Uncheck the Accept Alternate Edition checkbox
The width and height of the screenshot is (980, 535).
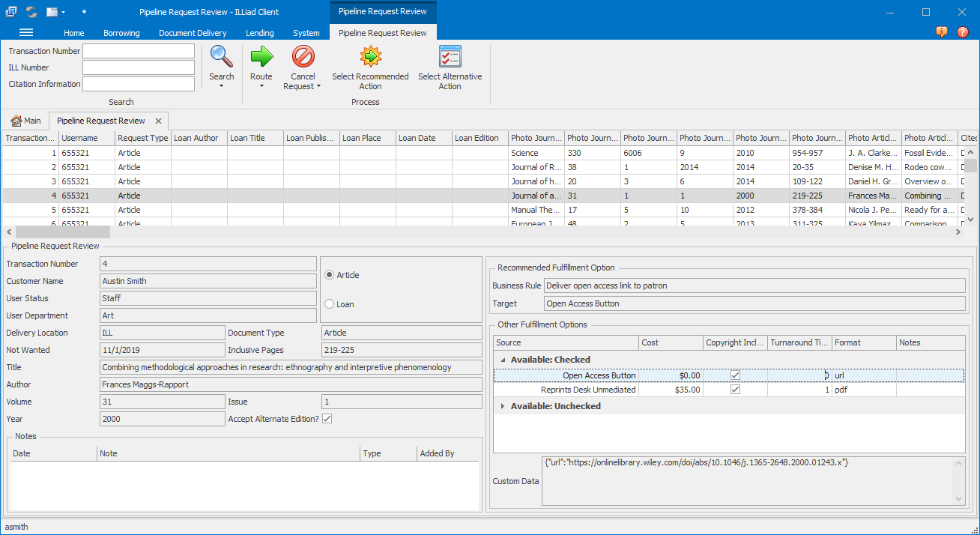327,419
